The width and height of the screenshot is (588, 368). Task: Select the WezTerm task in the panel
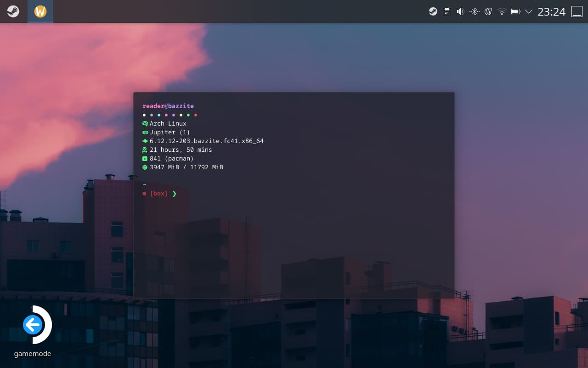click(40, 11)
